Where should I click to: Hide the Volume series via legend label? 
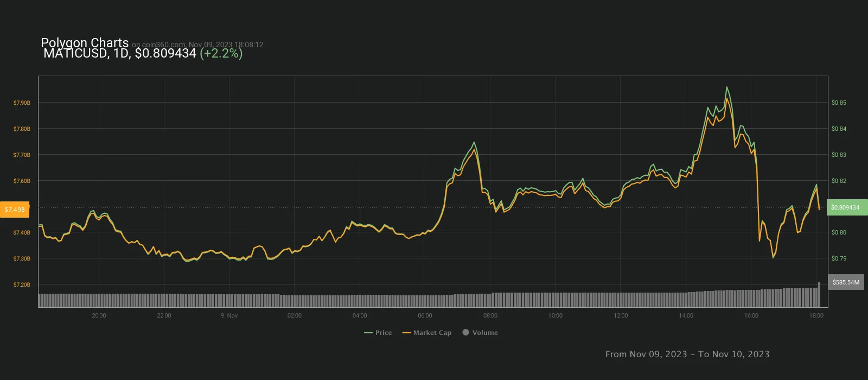[x=484, y=333]
